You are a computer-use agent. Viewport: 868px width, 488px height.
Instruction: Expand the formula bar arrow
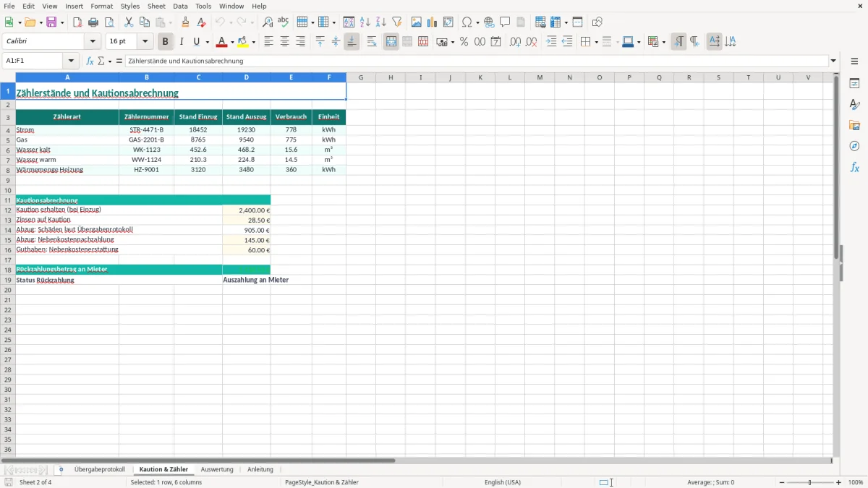click(x=834, y=61)
